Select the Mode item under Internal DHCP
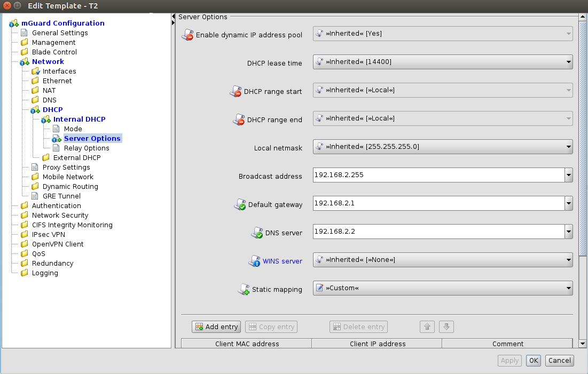The image size is (588, 374). click(x=73, y=129)
